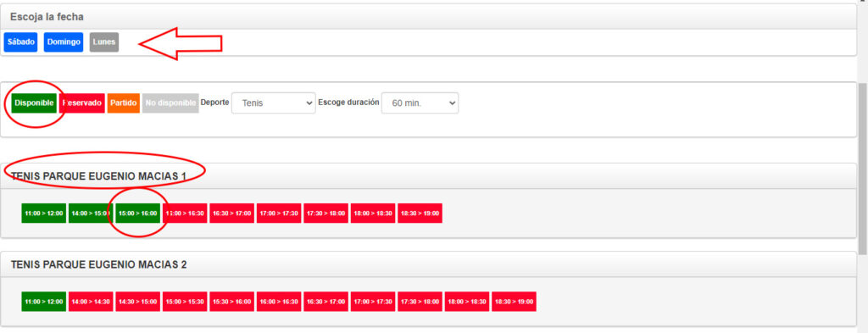
Task: Click reserved 17:00 > 17:30 on Macias 1
Action: coord(279,213)
